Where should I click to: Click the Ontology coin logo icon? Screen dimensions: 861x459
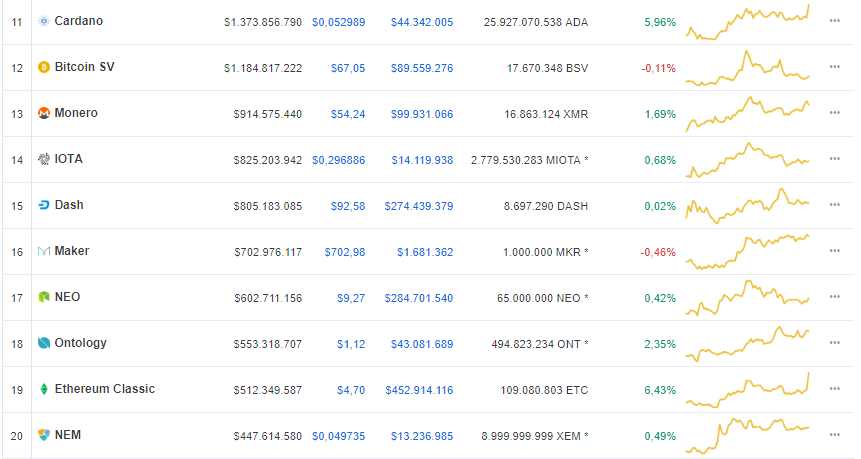click(43, 343)
